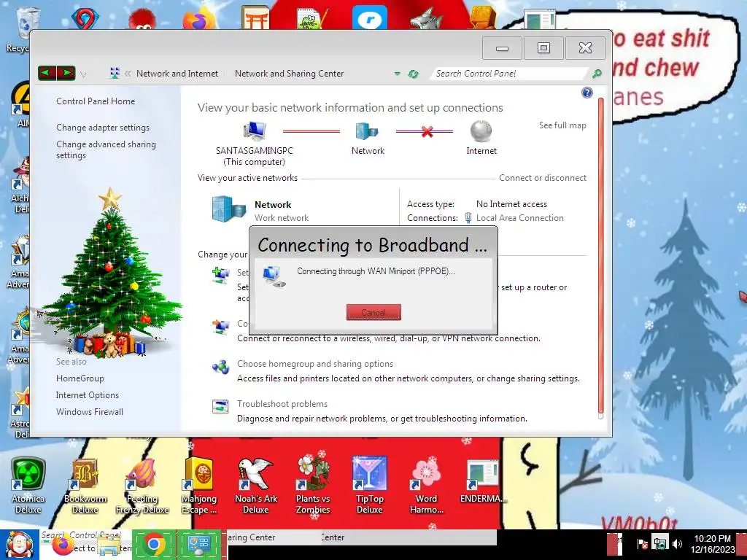The width and height of the screenshot is (747, 560).
Task: Open Control Panel Home link
Action: pyautogui.click(x=96, y=101)
